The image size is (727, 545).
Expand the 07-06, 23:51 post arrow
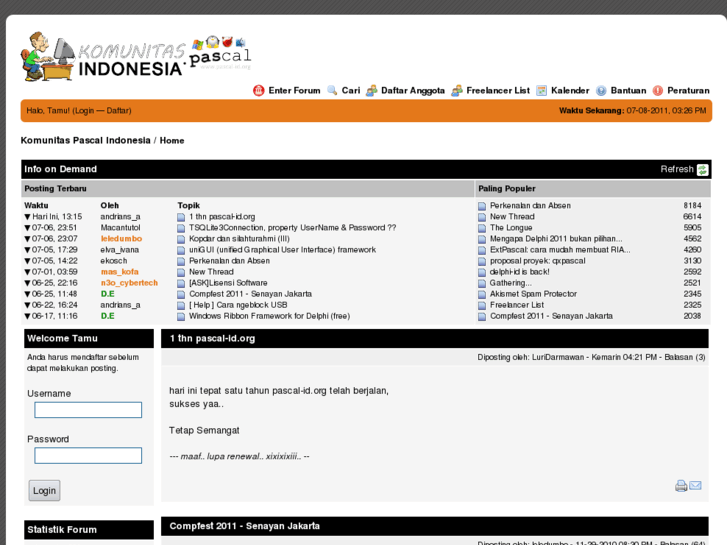click(27, 228)
